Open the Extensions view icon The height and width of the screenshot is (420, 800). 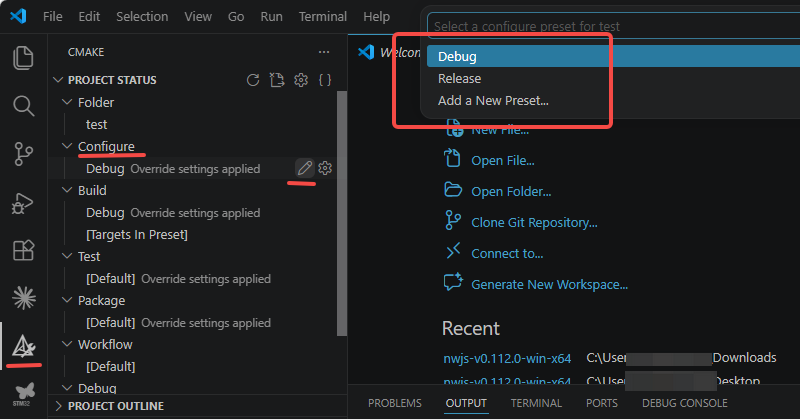pos(23,250)
